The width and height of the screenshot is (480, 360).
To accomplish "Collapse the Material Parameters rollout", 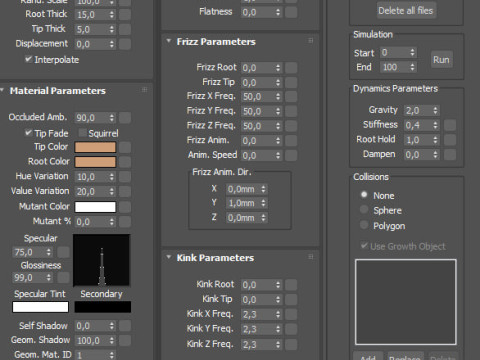I will [x=2, y=90].
